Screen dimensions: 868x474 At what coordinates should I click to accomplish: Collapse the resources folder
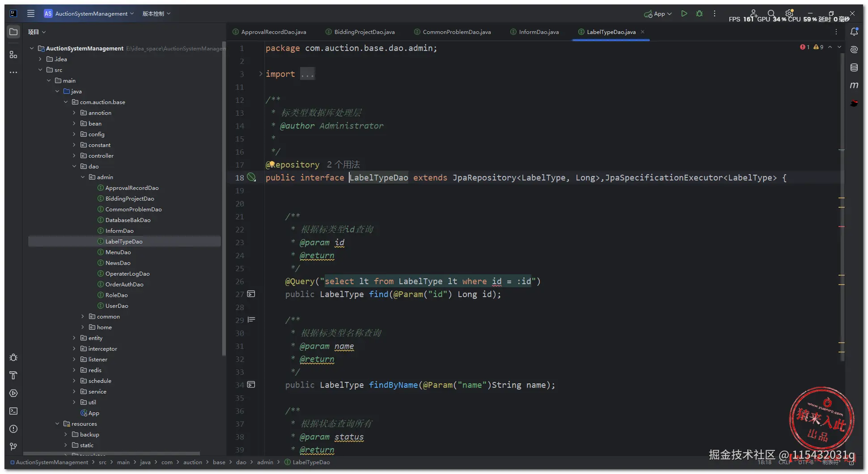tap(57, 424)
